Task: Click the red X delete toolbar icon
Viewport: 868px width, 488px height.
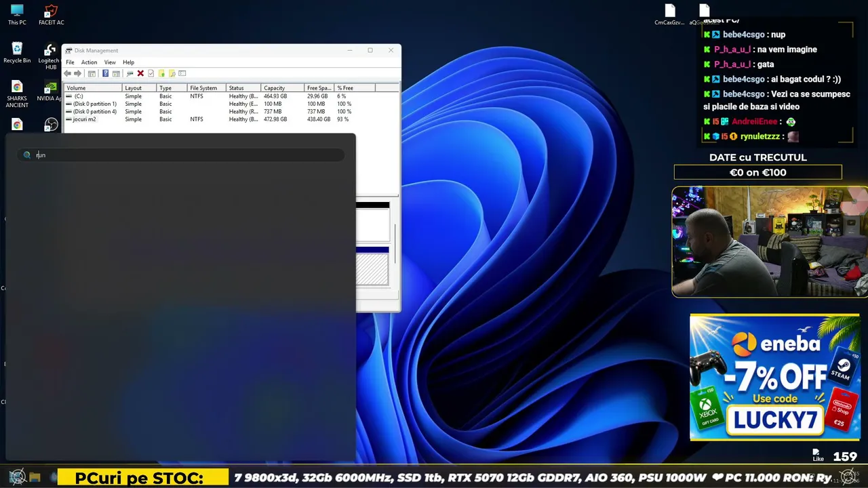Action: [140, 73]
